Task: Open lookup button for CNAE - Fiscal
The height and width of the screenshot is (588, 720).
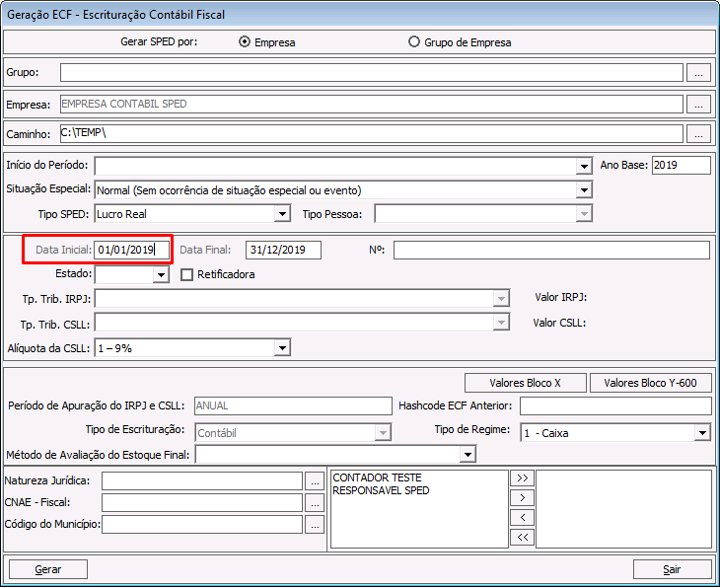Action: [x=315, y=503]
